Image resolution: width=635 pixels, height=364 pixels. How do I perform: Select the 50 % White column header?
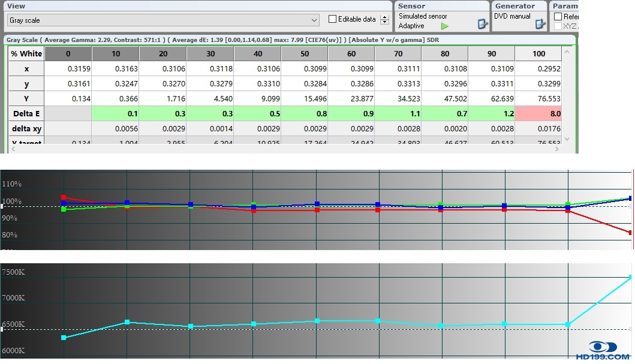(303, 53)
